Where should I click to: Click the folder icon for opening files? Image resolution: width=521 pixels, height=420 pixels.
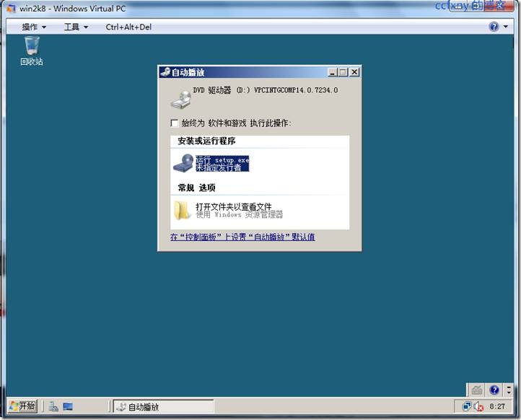182,210
